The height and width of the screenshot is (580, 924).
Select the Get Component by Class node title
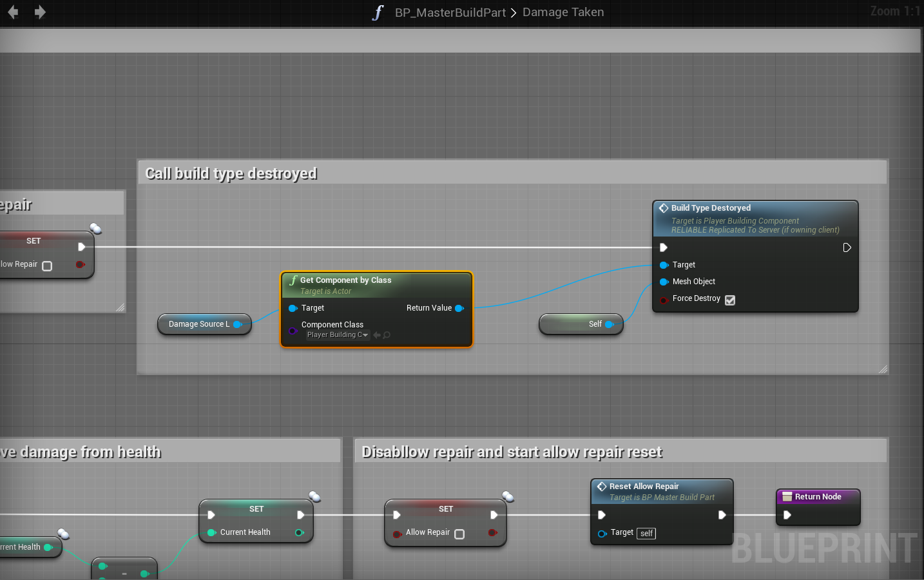pos(345,280)
